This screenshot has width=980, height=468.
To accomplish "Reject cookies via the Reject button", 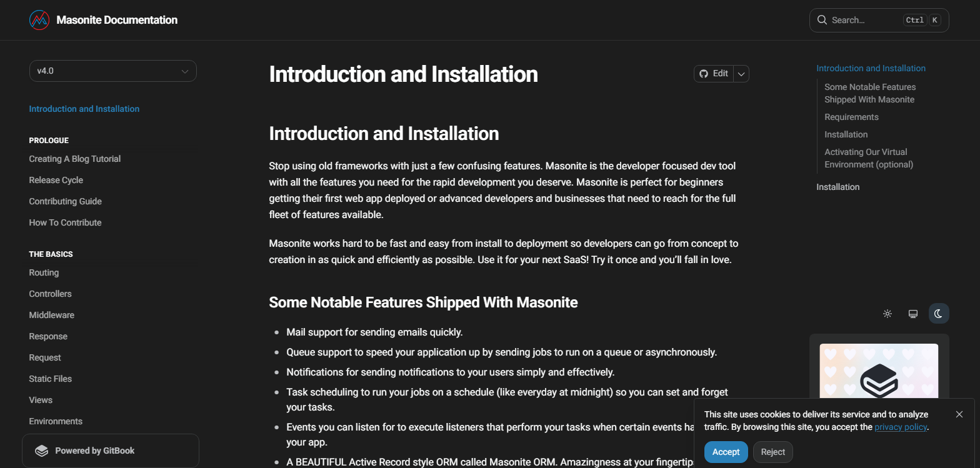I will (x=772, y=452).
